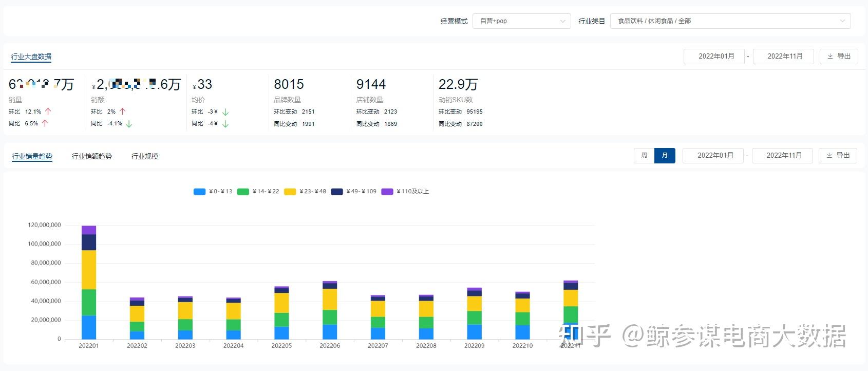This screenshot has width=868, height=371.
Task: Click the 9144 店铺数量 value
Action: [x=371, y=84]
